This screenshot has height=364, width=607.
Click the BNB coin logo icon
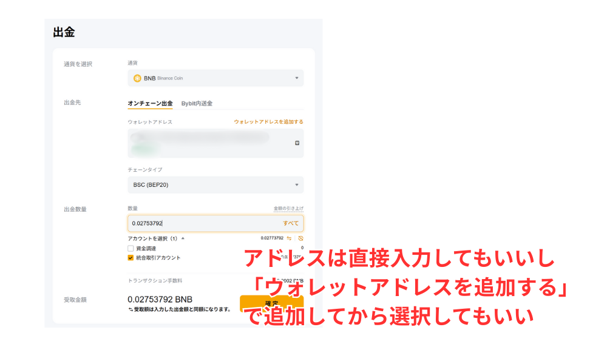pyautogui.click(x=137, y=78)
